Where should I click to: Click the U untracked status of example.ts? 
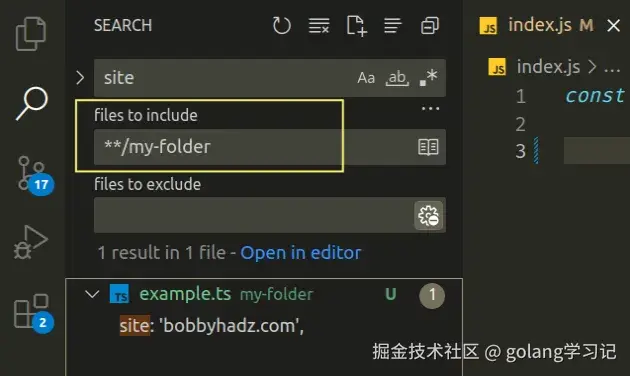pyautogui.click(x=391, y=294)
